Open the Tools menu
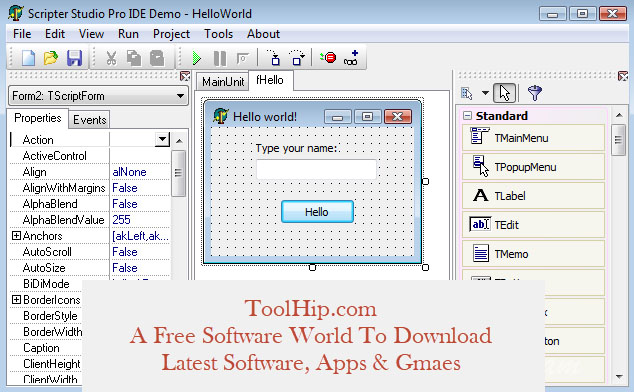Screen dimensions: 634x392 click(x=218, y=34)
